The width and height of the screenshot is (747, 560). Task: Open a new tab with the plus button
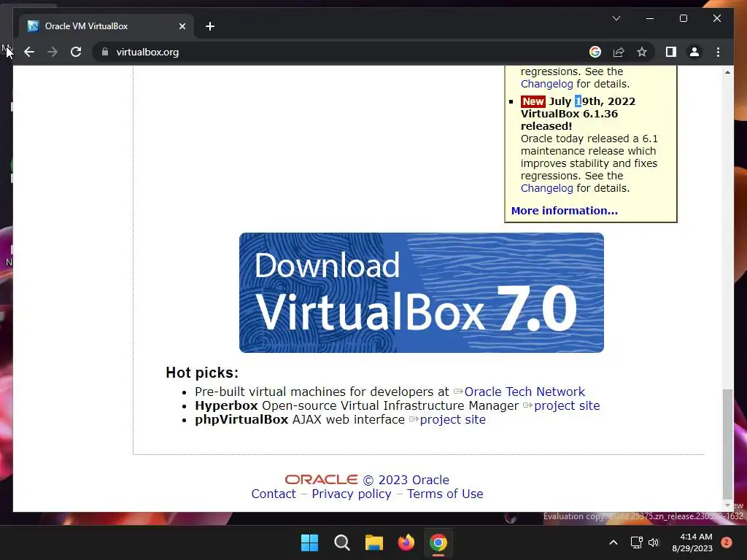[x=209, y=26]
